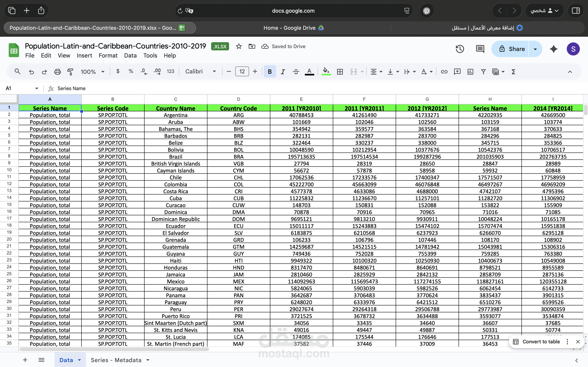Insert a chart from the toolbar

pyautogui.click(x=470, y=72)
